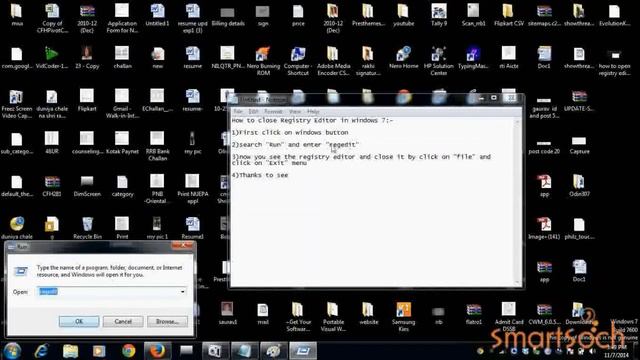This screenshot has height=360, width=640.
Task: Click the "4)Thanks to see" line
Action: (x=260, y=175)
